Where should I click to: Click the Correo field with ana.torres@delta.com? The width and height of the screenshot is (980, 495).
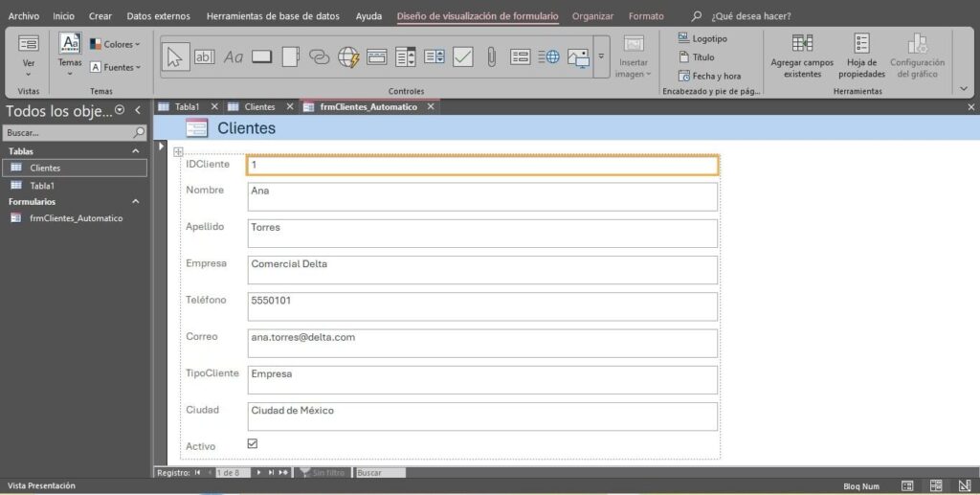click(x=482, y=343)
